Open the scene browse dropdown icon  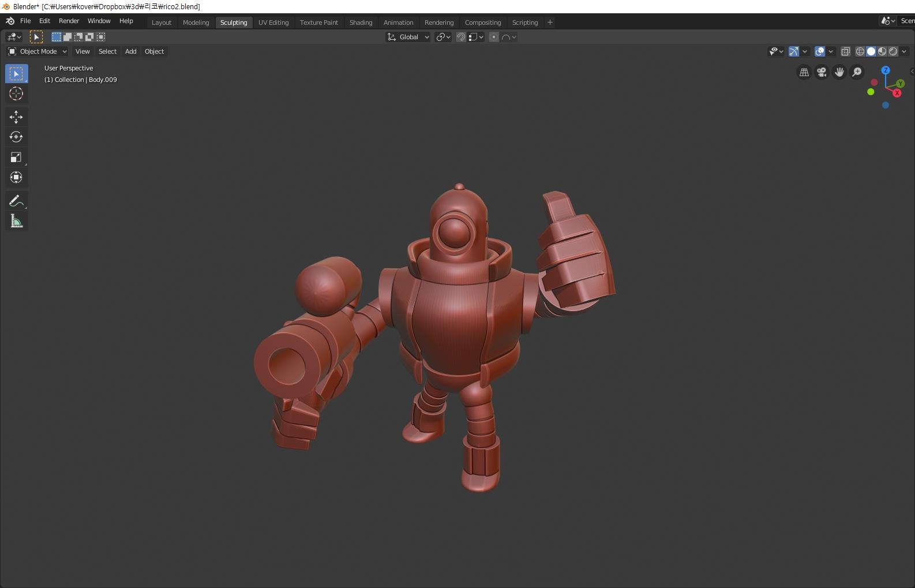888,21
